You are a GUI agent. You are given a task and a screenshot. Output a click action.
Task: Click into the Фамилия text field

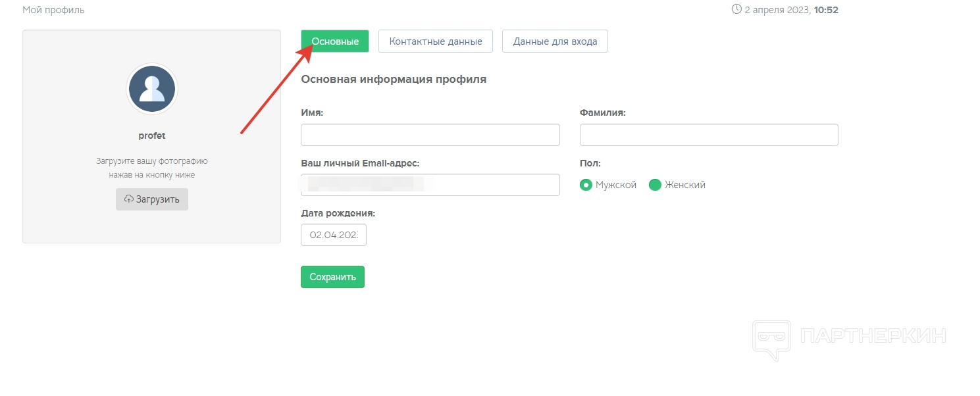pyautogui.click(x=709, y=135)
